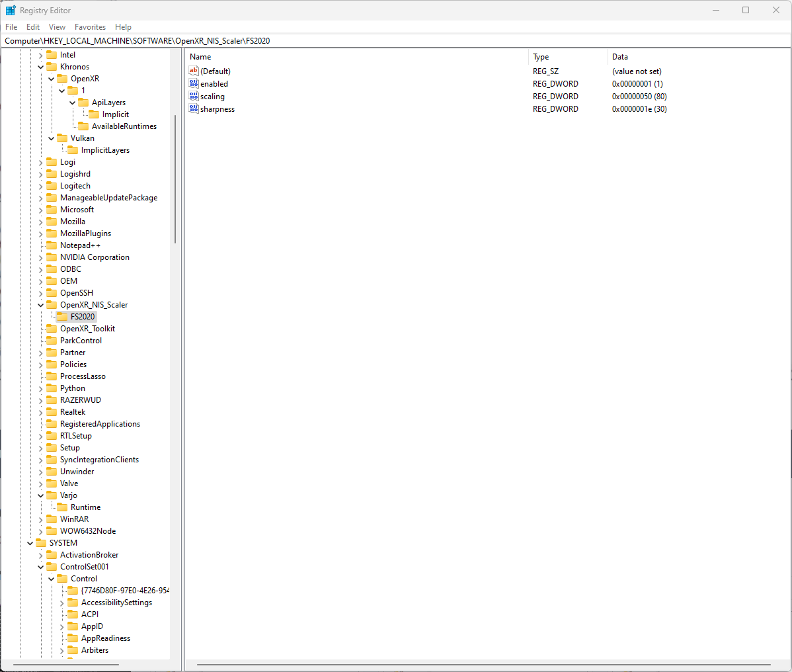
Task: Select the Implicit folder icon
Action: (94, 114)
